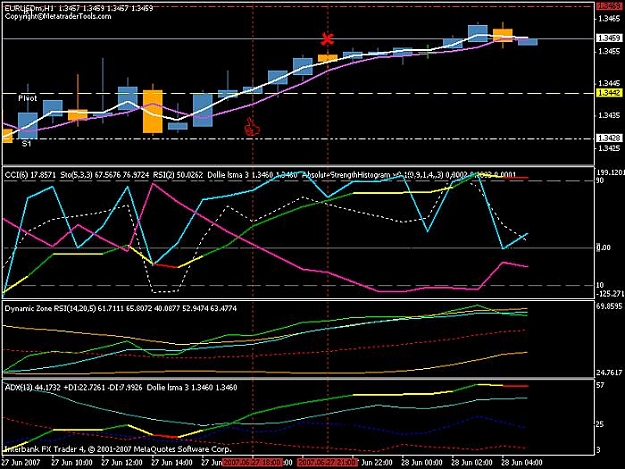625x469 pixels.
Task: Click the yellow 1.3442 pivot price tag
Action: point(609,93)
